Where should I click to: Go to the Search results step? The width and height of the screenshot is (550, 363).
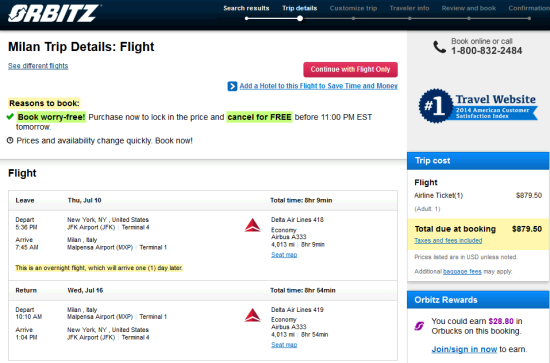pos(246,8)
